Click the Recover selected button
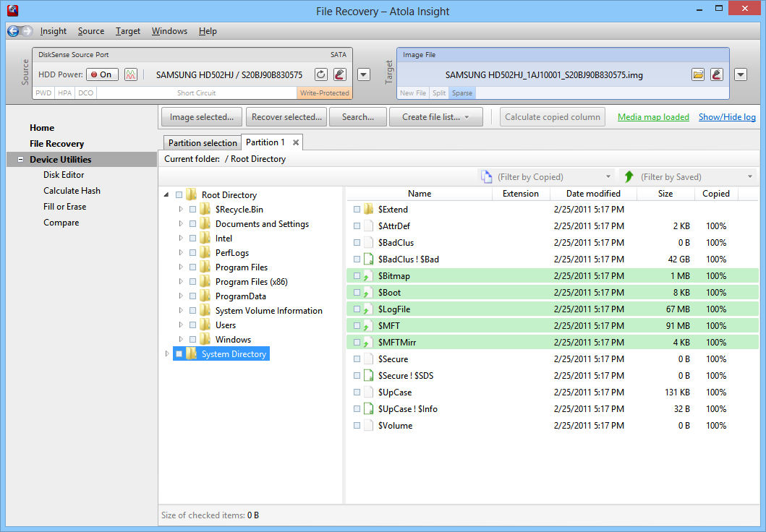Screen dimensions: 766x532 coord(286,117)
